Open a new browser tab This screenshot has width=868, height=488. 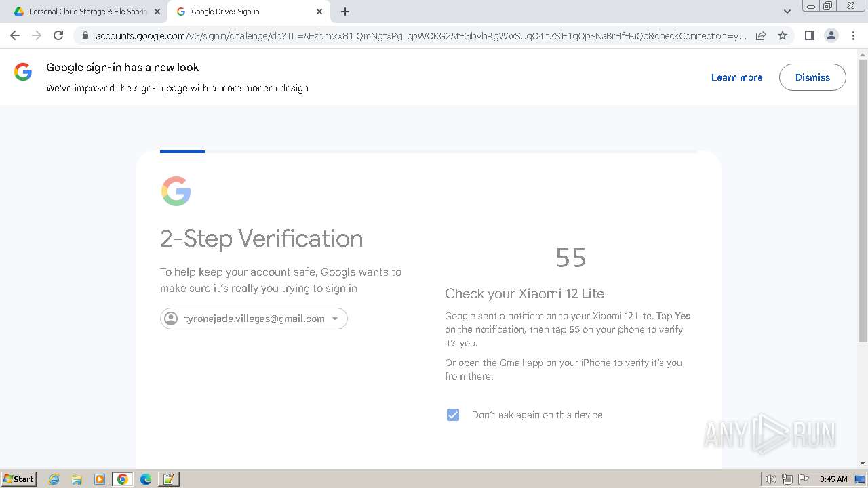(x=345, y=12)
